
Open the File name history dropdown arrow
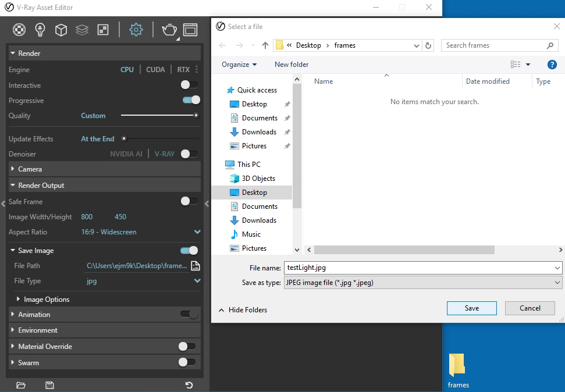tap(557, 268)
